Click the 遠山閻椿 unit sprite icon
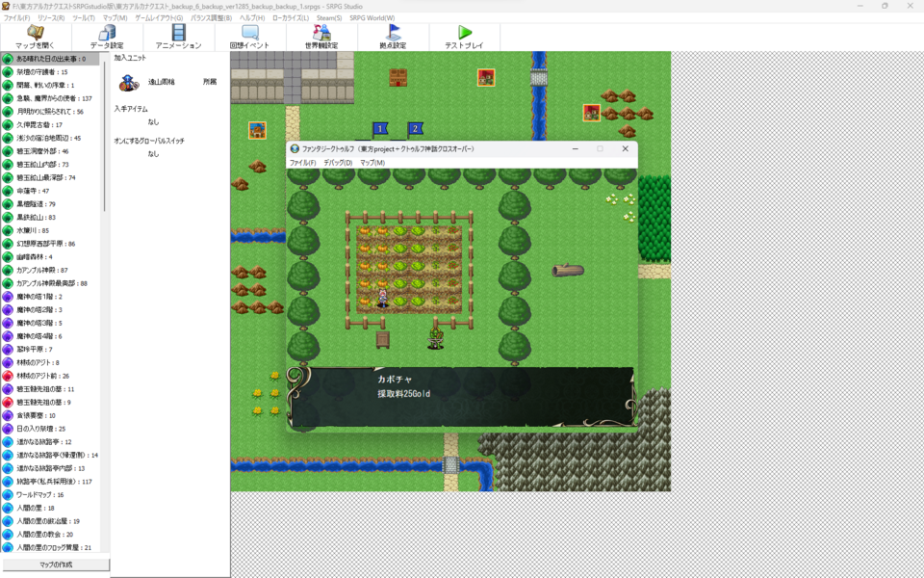Viewport: 924px width, 578px height. [x=128, y=83]
